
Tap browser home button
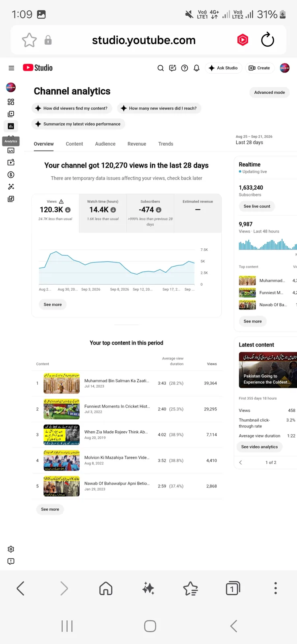click(106, 588)
